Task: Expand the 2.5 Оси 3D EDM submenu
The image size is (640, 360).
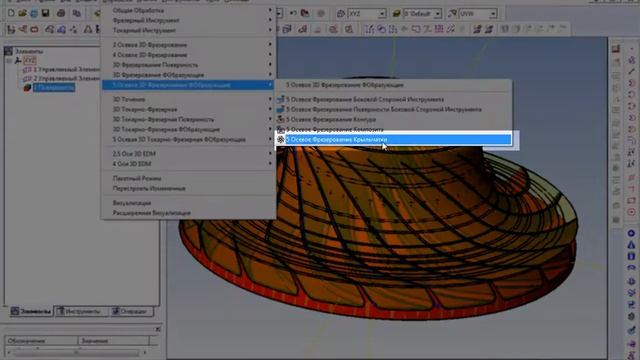Action: point(188,153)
